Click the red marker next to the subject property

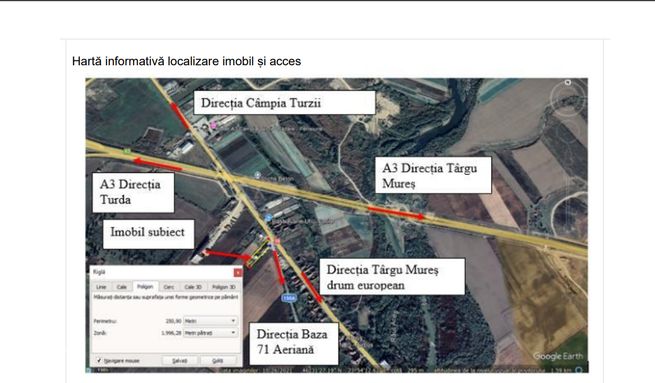coord(277,242)
